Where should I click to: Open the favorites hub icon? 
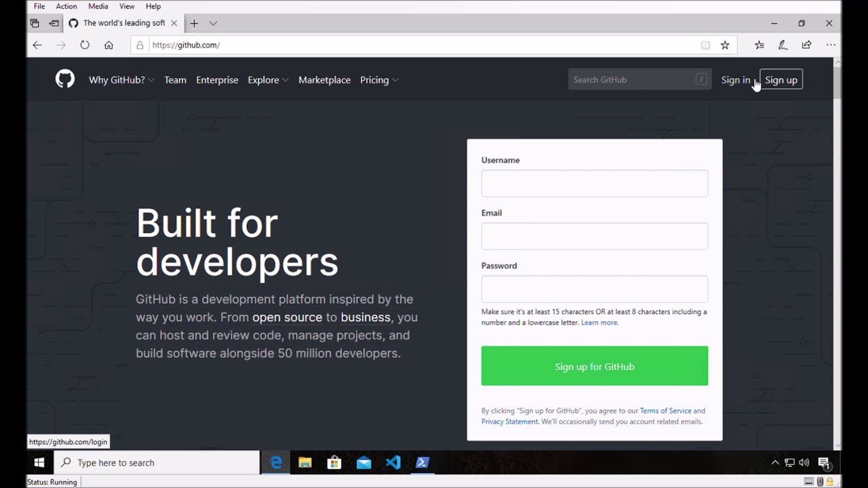759,45
